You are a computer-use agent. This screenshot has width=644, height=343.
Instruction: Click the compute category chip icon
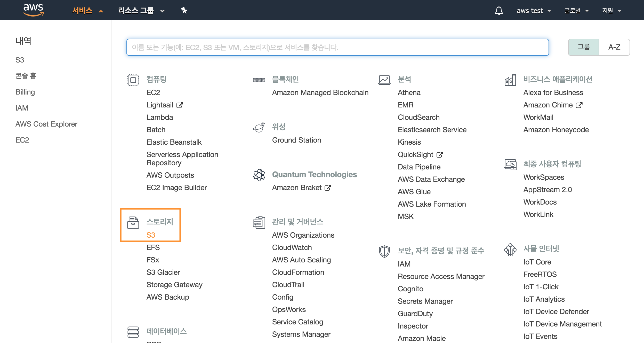(x=133, y=80)
